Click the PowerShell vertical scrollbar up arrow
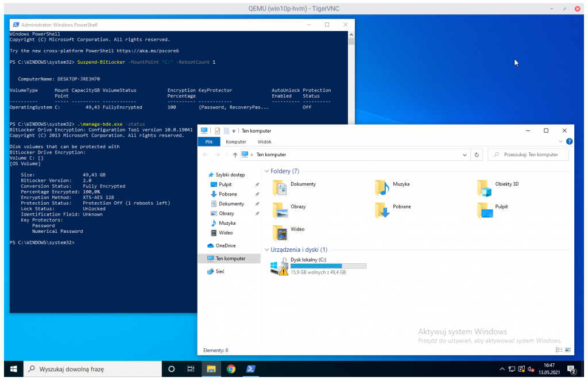The width and height of the screenshot is (588, 381). [x=351, y=34]
